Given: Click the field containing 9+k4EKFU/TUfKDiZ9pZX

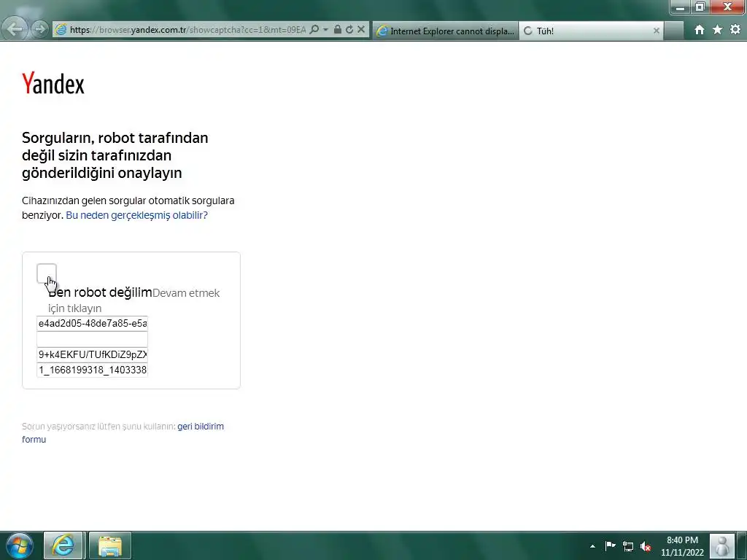Looking at the screenshot, I should tap(93, 355).
